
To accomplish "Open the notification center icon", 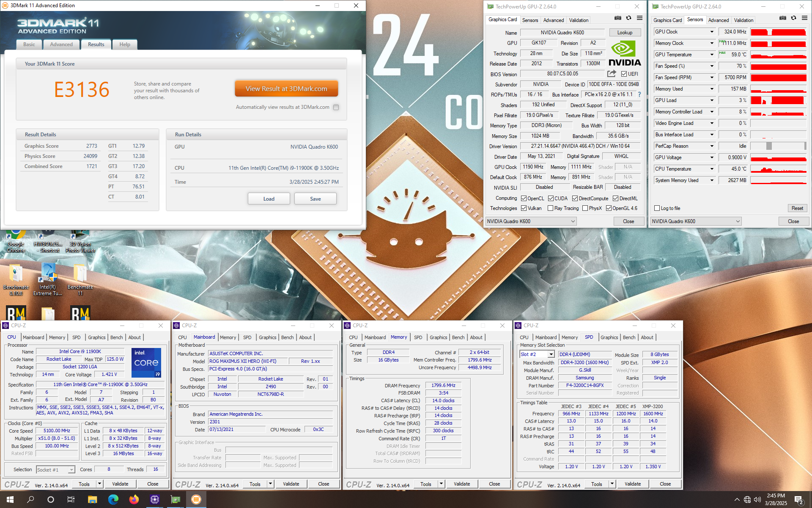I will [799, 500].
